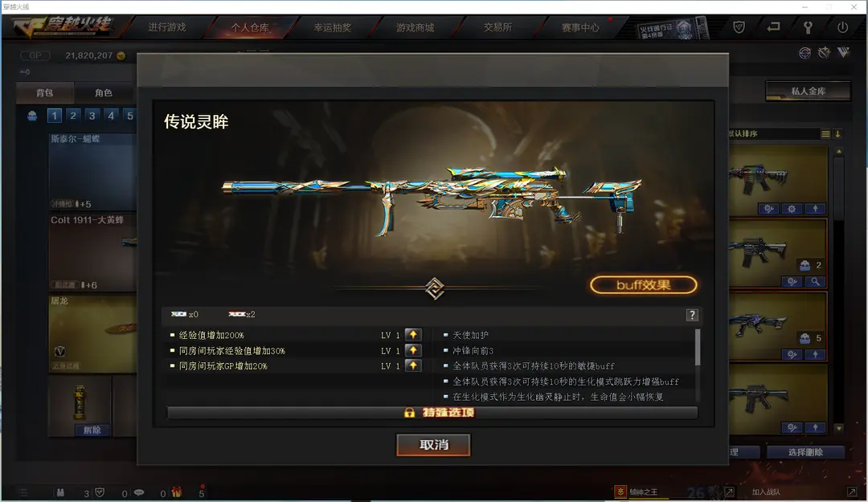868x502 pixels.
Task: Click the gold coin icon beside GP balance
Action: 121,56
